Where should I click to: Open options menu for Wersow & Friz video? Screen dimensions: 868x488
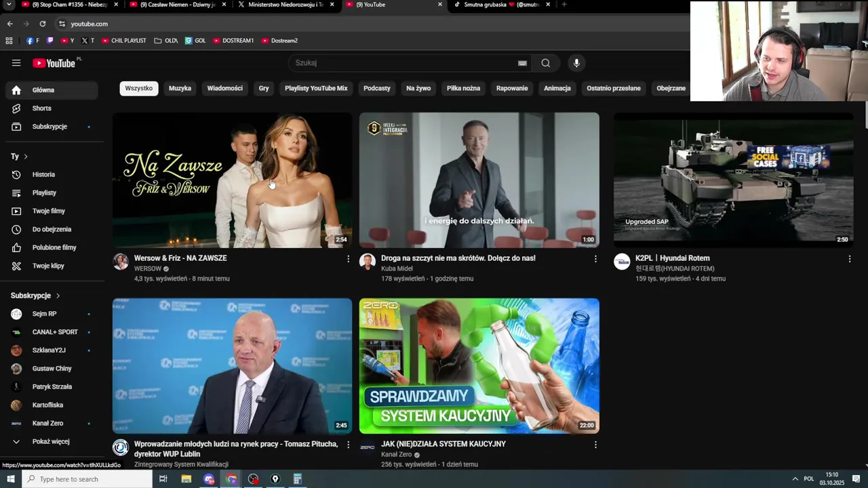point(349,259)
